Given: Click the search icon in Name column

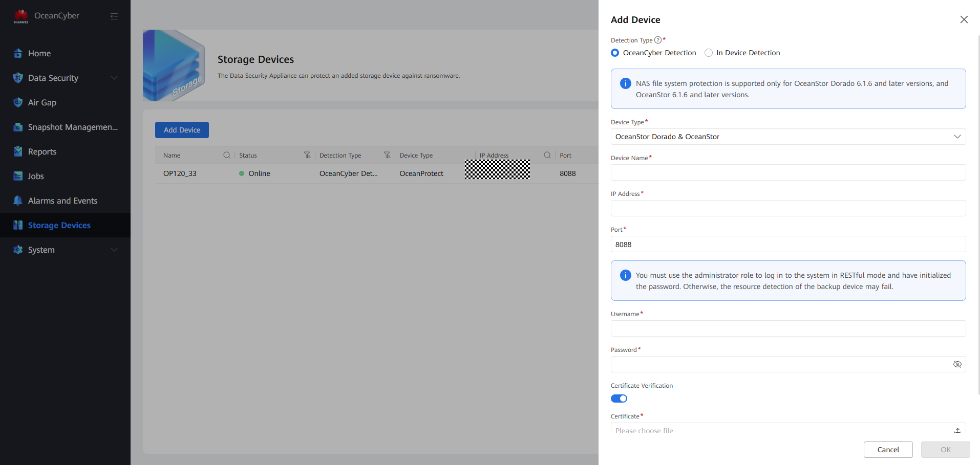Looking at the screenshot, I should pos(226,155).
